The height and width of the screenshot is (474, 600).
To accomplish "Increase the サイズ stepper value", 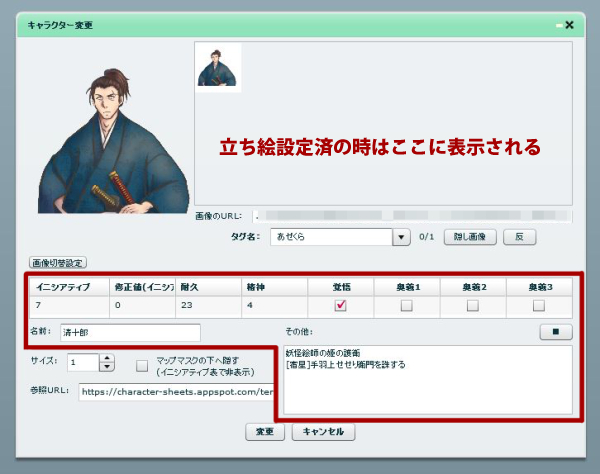I will coord(108,357).
